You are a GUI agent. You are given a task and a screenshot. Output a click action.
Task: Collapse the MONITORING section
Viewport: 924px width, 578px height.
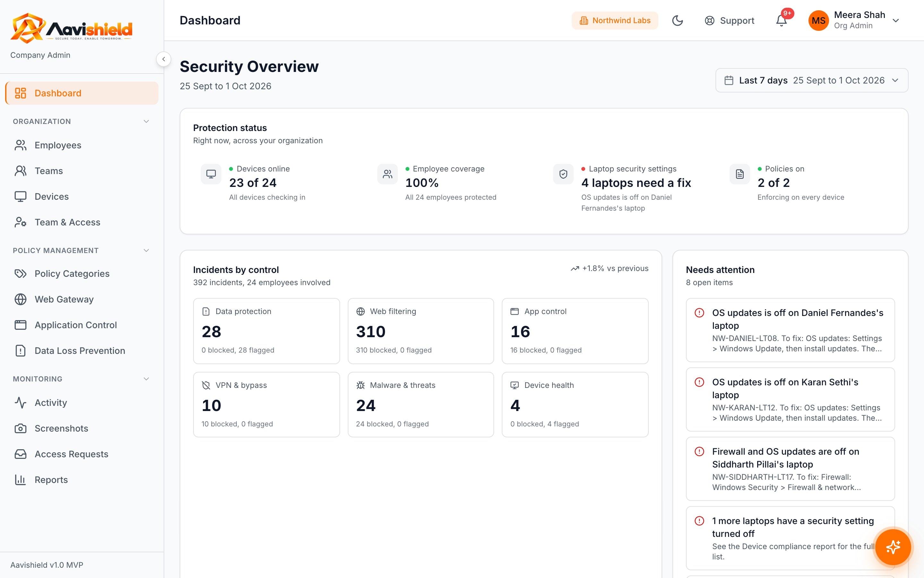[x=82, y=379]
